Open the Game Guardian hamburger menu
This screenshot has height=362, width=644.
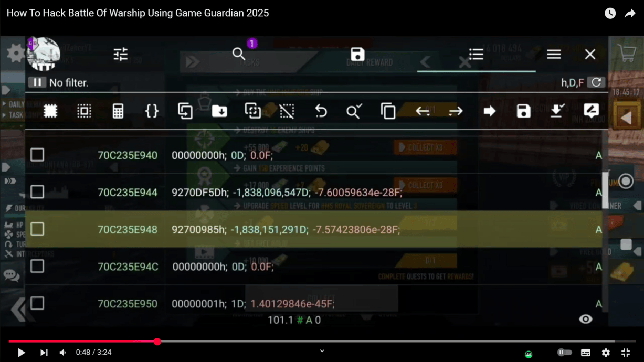point(554,54)
